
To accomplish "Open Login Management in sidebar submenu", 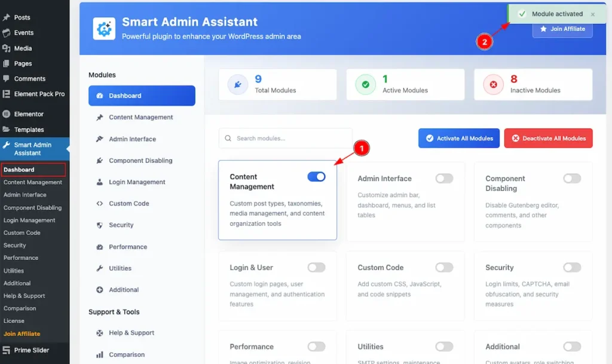I will (x=29, y=221).
